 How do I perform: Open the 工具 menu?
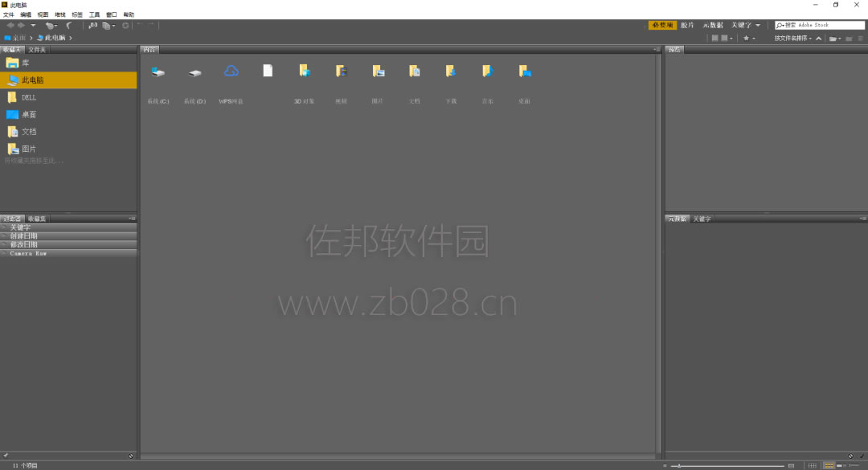coord(95,15)
